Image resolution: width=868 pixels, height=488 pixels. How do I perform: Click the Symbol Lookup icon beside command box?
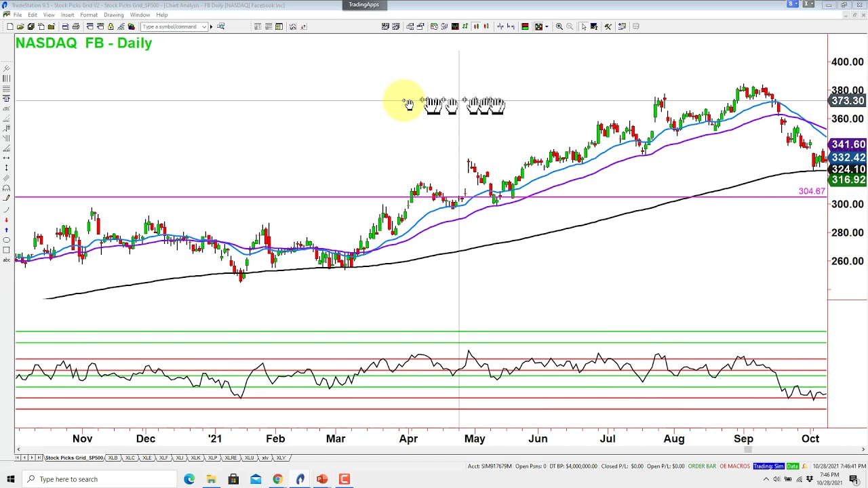[x=220, y=26]
